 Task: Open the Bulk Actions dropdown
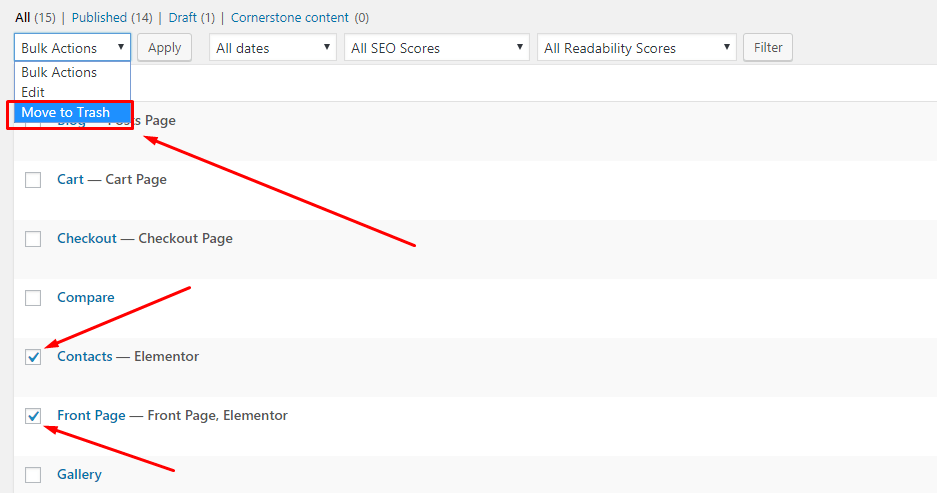[x=72, y=47]
